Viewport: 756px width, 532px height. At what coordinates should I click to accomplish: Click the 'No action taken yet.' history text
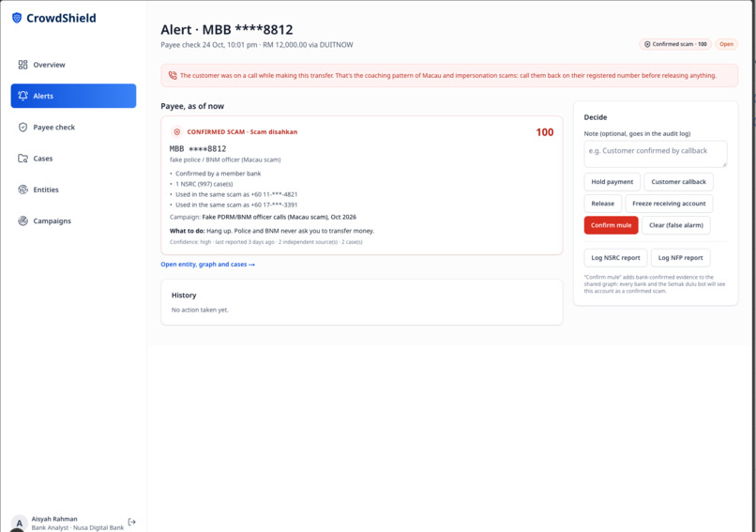click(200, 310)
